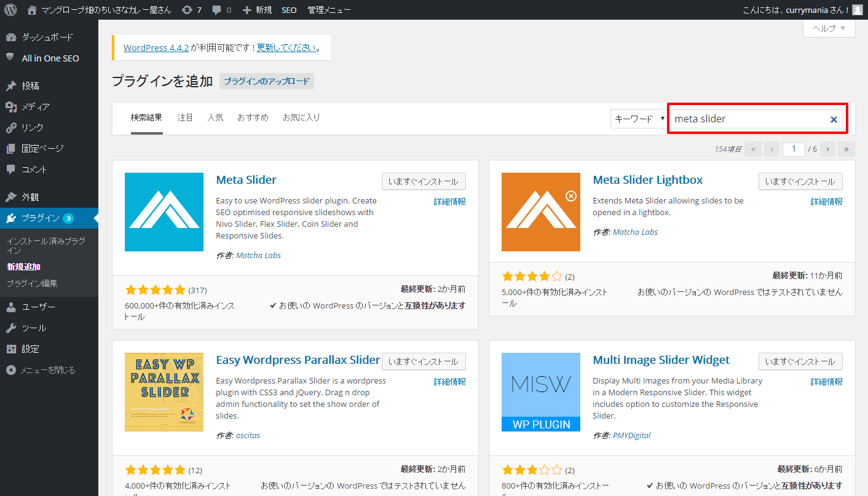Open 詳細情報 for Meta Slider Lightbox

pyautogui.click(x=826, y=202)
